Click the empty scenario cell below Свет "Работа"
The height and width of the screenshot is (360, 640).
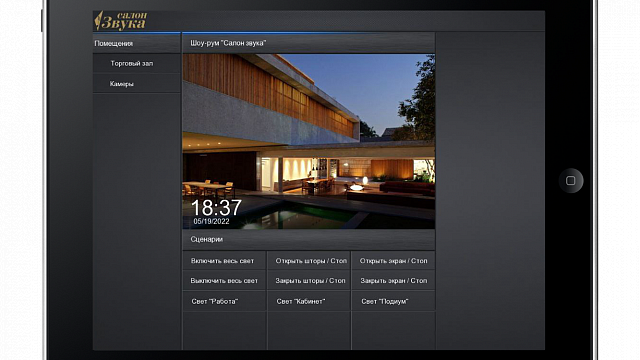[224, 331]
